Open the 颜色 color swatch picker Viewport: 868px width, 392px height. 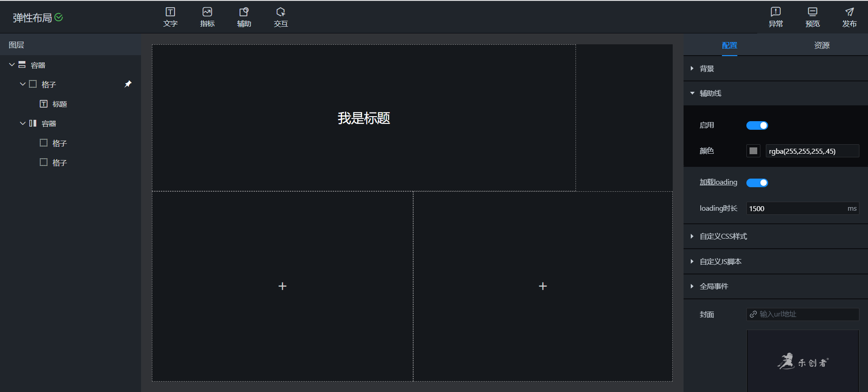point(753,151)
